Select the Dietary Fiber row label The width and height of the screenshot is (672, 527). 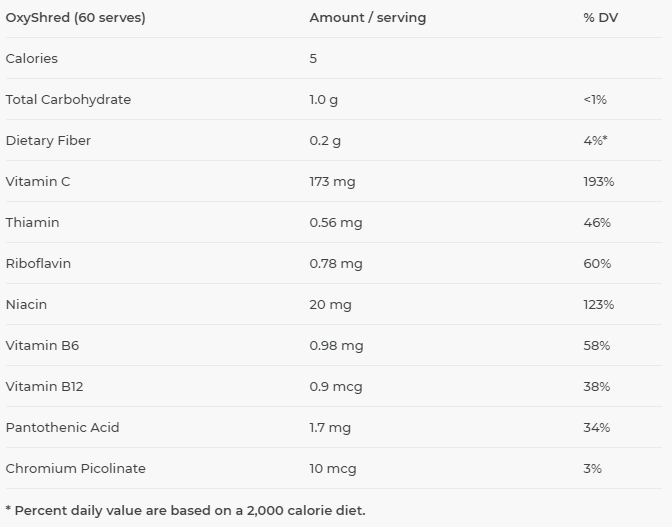pyautogui.click(x=48, y=140)
